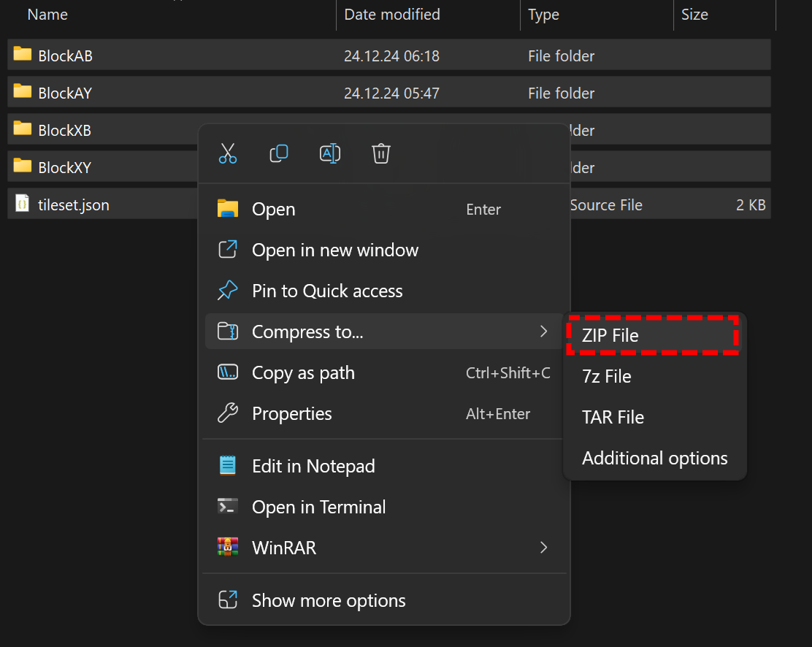Click the Open in new window icon
The image size is (812, 647).
[x=228, y=250]
